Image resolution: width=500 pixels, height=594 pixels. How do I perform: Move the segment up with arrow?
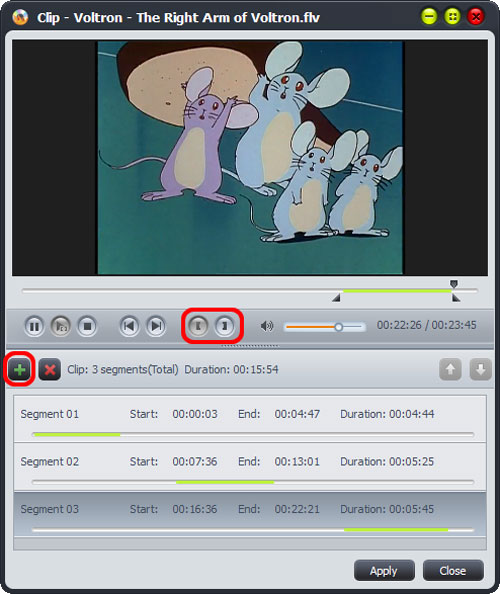click(450, 369)
